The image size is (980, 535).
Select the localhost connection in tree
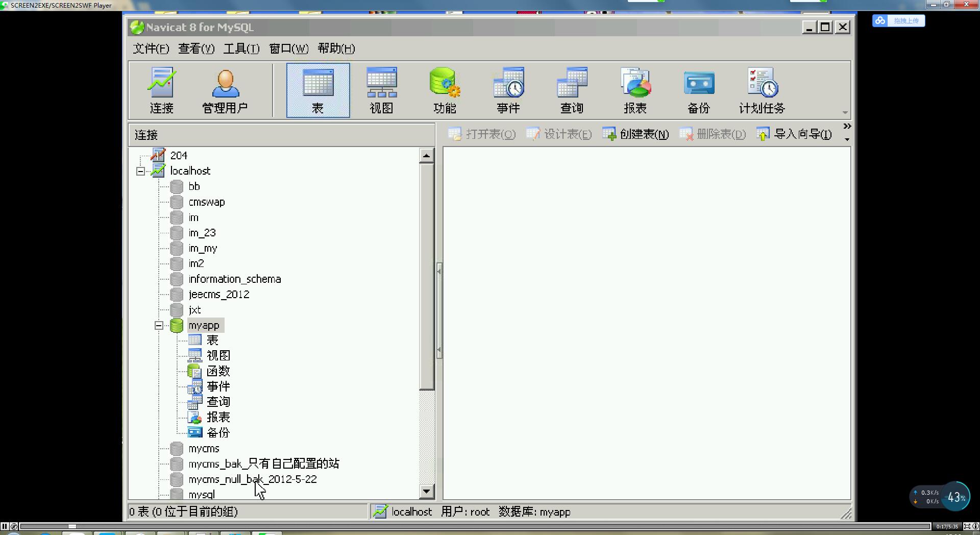(x=190, y=171)
